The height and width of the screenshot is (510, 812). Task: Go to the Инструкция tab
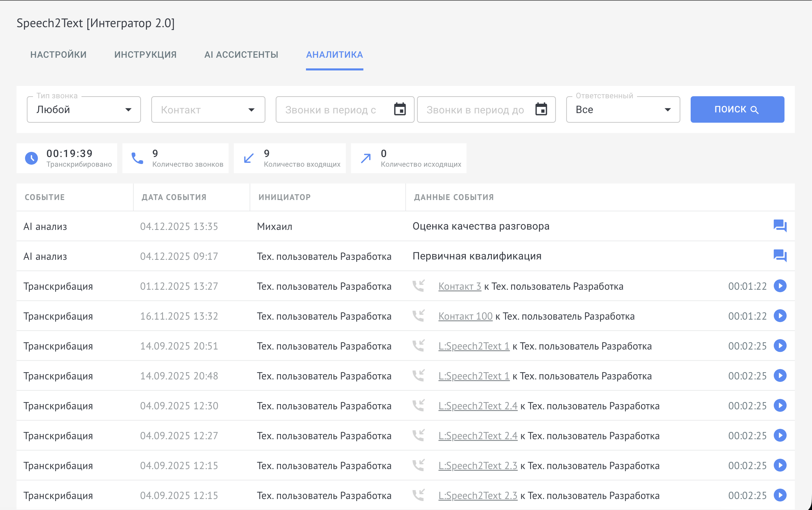click(x=145, y=55)
